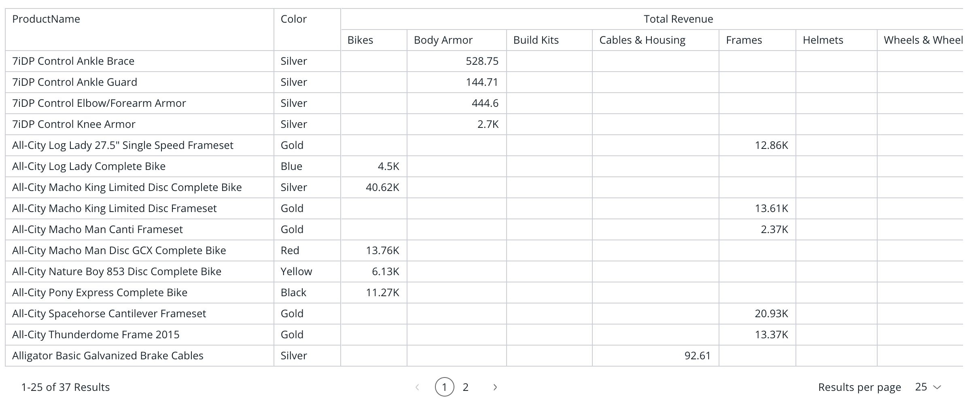This screenshot has width=980, height=420.
Task: Select the 40.62K Bikes revenue cell
Action: (382, 187)
